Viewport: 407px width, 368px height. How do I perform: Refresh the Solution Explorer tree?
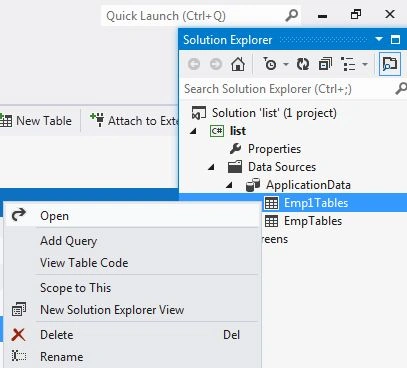[x=303, y=64]
